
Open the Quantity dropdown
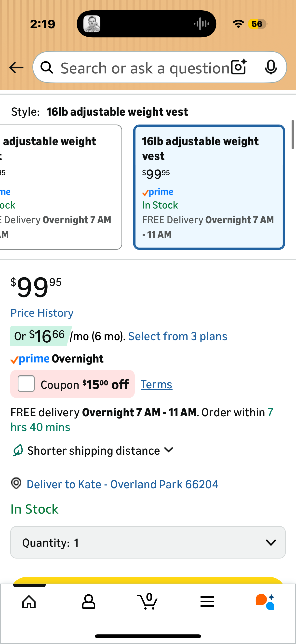tap(148, 542)
